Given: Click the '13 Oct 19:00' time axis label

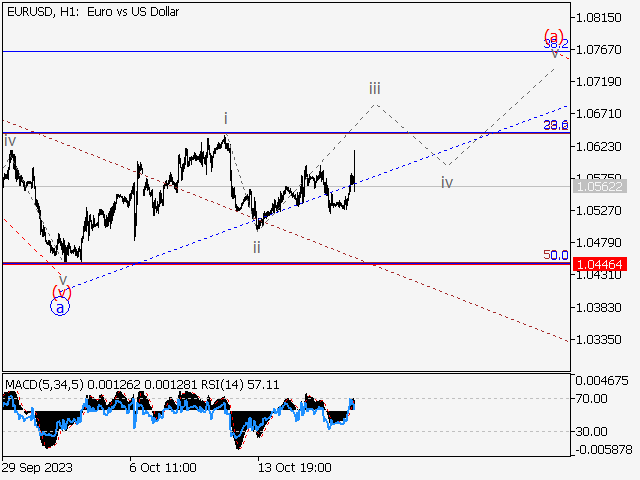Looking at the screenshot, I should tap(294, 467).
